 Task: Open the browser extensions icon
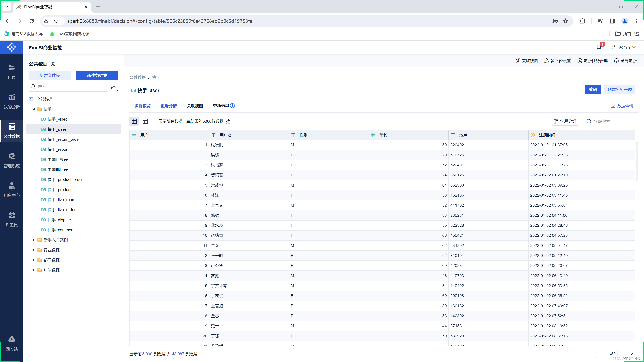click(582, 21)
